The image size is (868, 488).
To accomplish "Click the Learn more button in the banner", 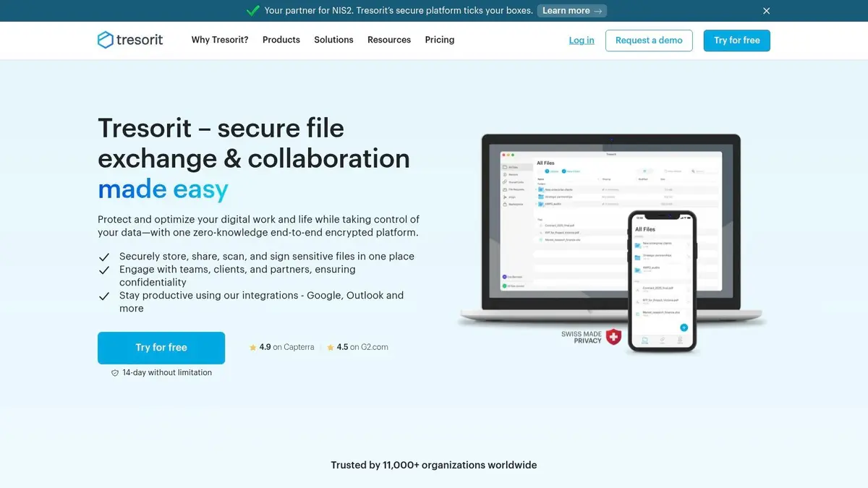I will 572,11.
